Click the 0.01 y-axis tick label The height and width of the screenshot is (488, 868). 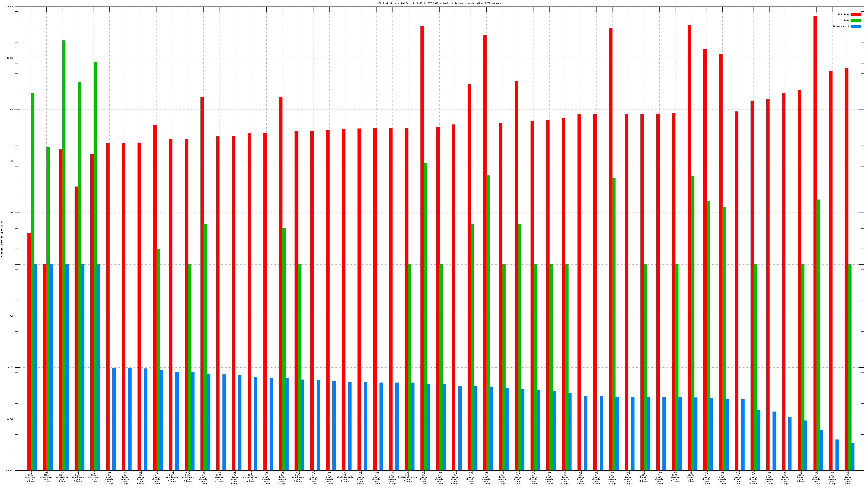coord(11,367)
